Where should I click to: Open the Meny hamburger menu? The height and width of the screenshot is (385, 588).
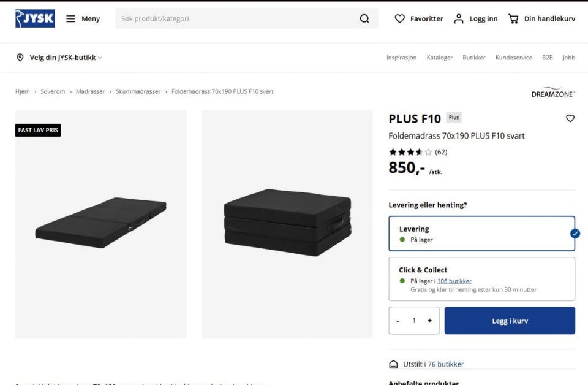[x=71, y=19]
